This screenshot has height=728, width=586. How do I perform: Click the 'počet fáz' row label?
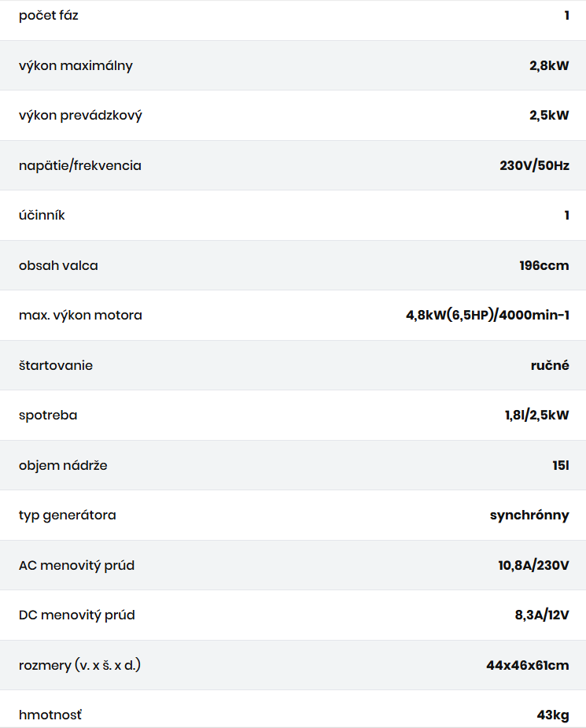click(x=49, y=16)
